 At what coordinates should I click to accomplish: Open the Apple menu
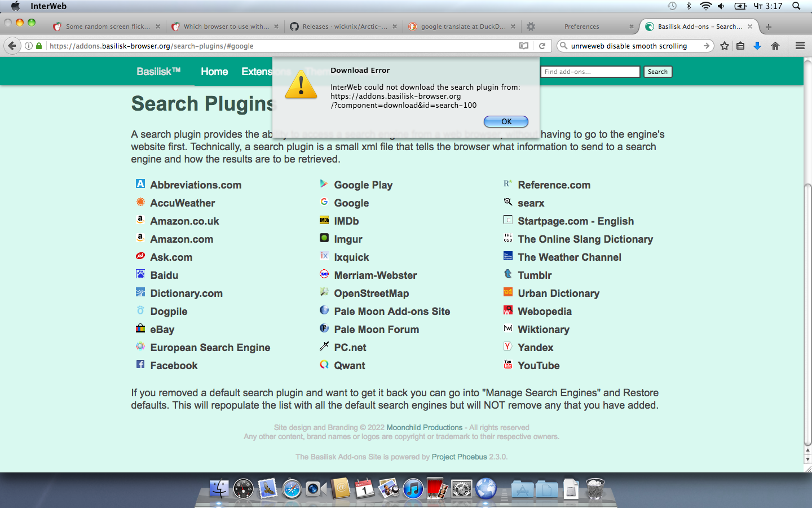[x=15, y=6]
